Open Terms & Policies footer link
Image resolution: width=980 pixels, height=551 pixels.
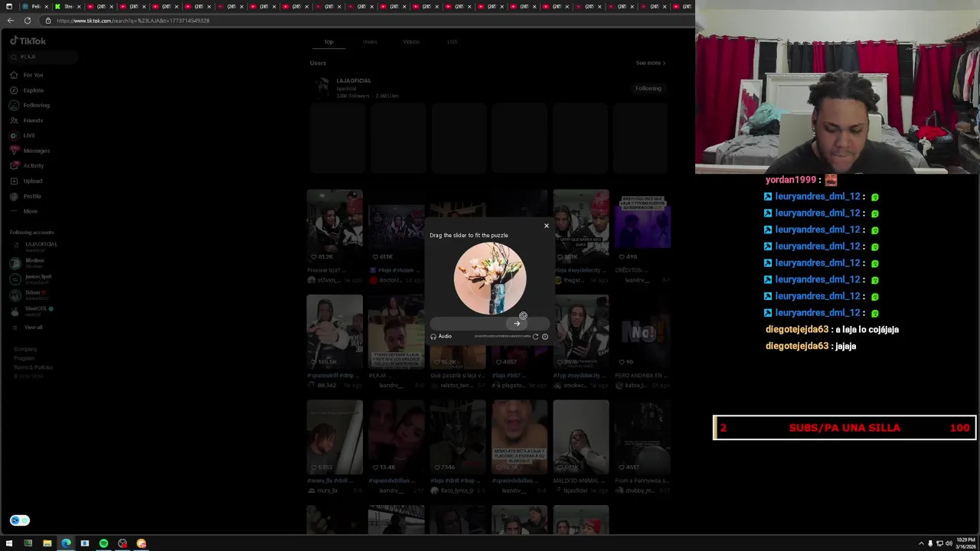[x=33, y=367]
